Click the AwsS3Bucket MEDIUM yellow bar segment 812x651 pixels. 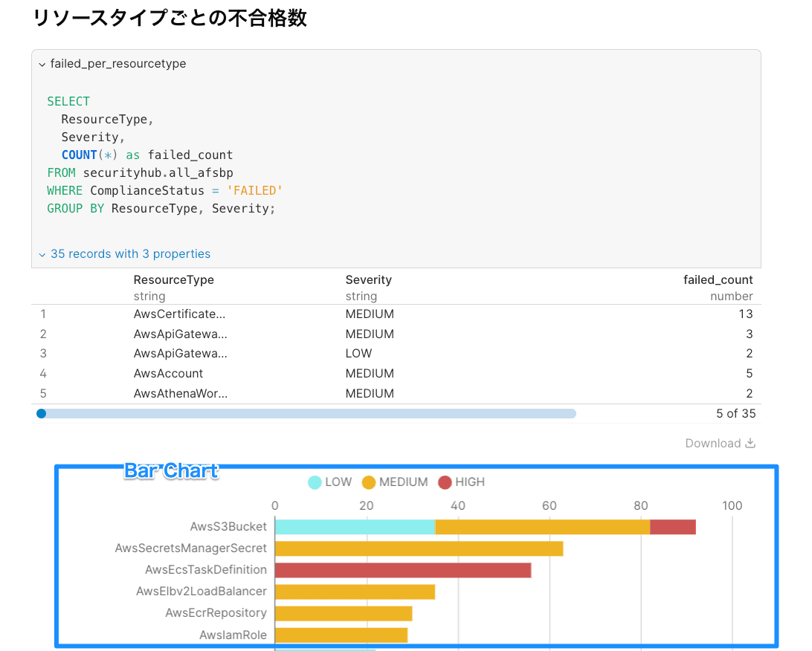point(542,527)
